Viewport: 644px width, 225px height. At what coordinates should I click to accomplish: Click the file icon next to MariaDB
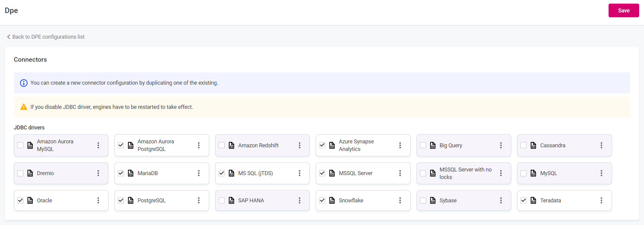click(x=130, y=173)
